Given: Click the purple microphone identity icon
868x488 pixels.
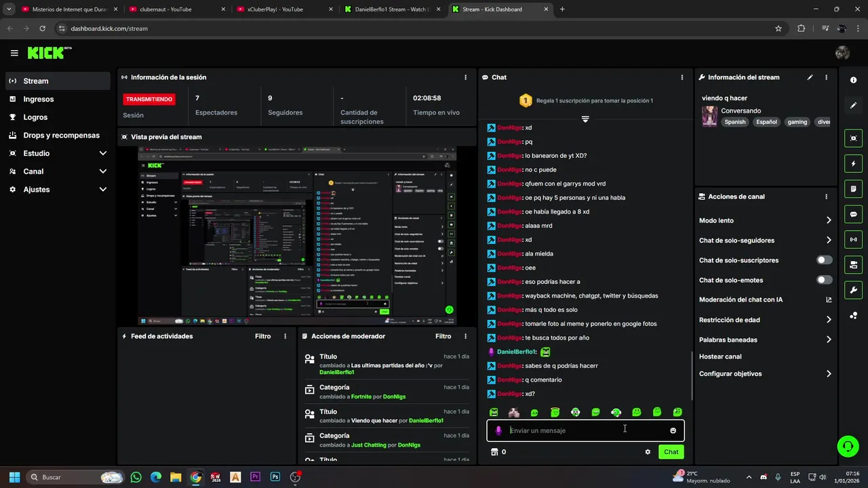Looking at the screenshot, I should [498, 430].
